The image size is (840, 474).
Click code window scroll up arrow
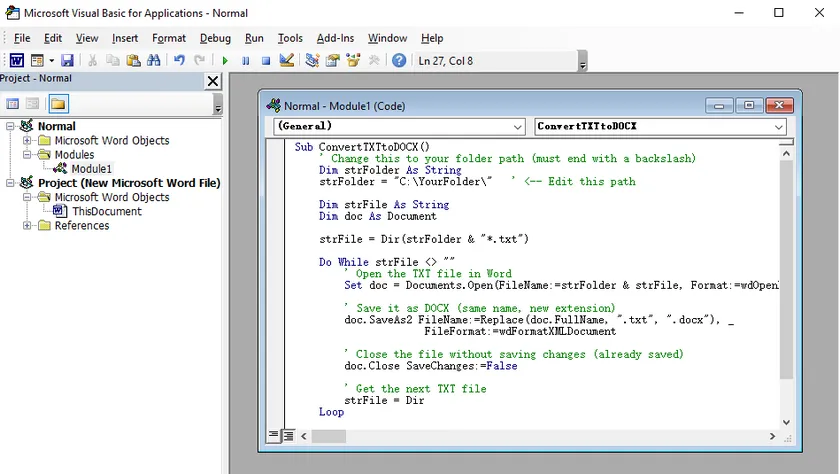pos(786,154)
